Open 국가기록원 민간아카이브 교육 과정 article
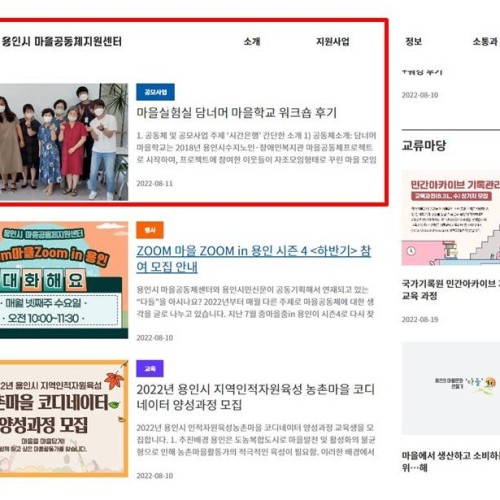The width and height of the screenshot is (500, 500). tap(451, 290)
